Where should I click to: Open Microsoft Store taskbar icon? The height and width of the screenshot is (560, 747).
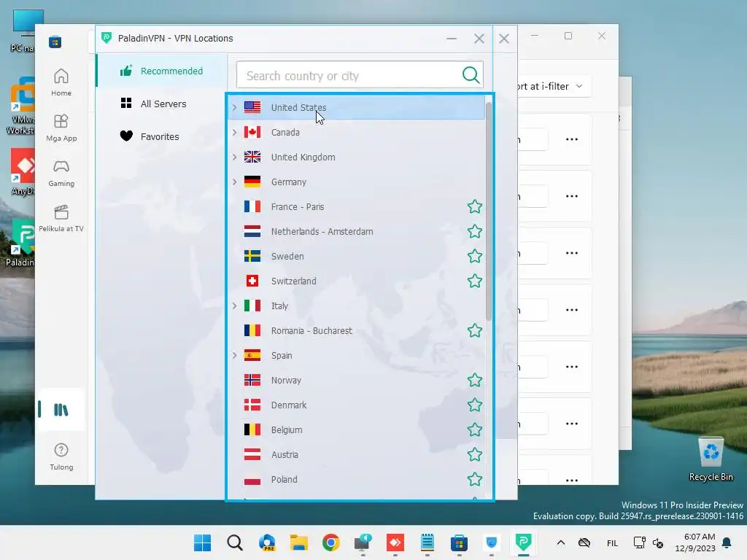(x=459, y=542)
